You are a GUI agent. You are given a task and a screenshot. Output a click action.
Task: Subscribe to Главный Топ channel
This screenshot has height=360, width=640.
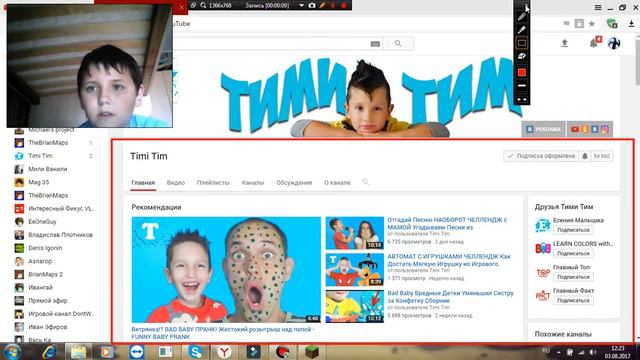[x=573, y=277]
